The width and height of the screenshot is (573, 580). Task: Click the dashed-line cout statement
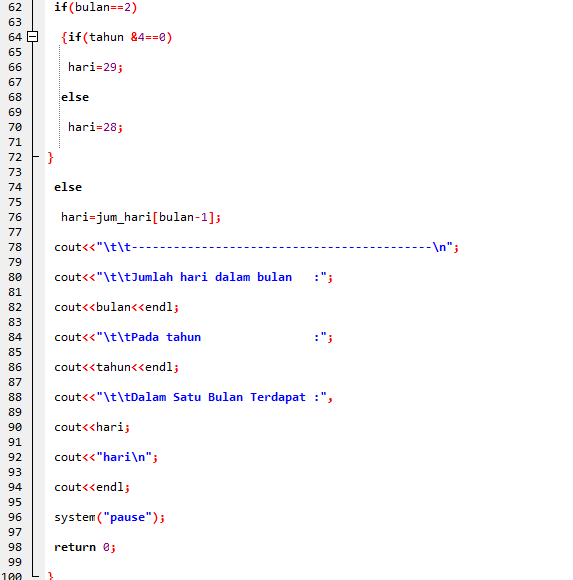tap(256, 247)
